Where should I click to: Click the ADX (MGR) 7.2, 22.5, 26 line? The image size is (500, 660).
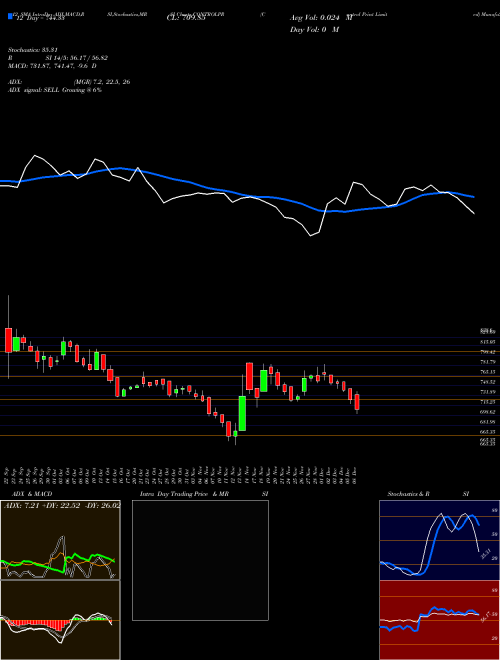69,82
